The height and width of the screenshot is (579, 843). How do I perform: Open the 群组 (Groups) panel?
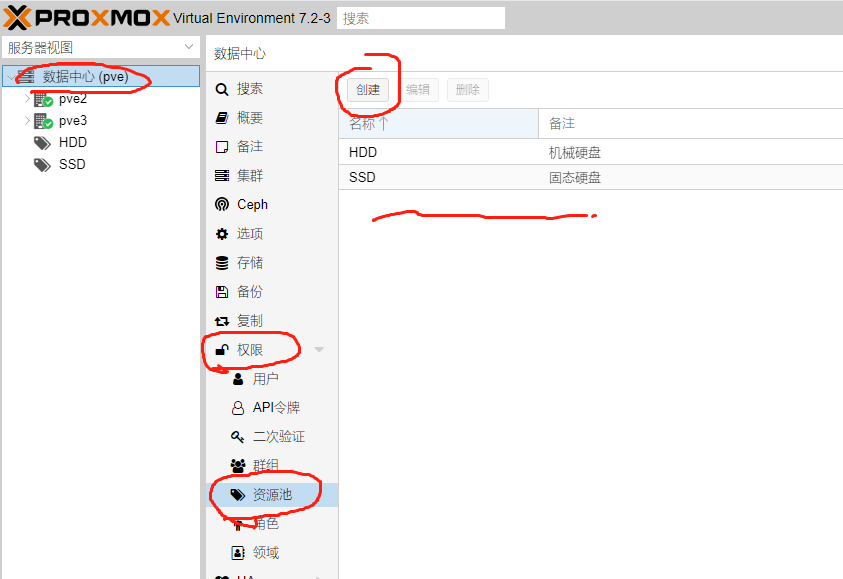click(x=265, y=465)
